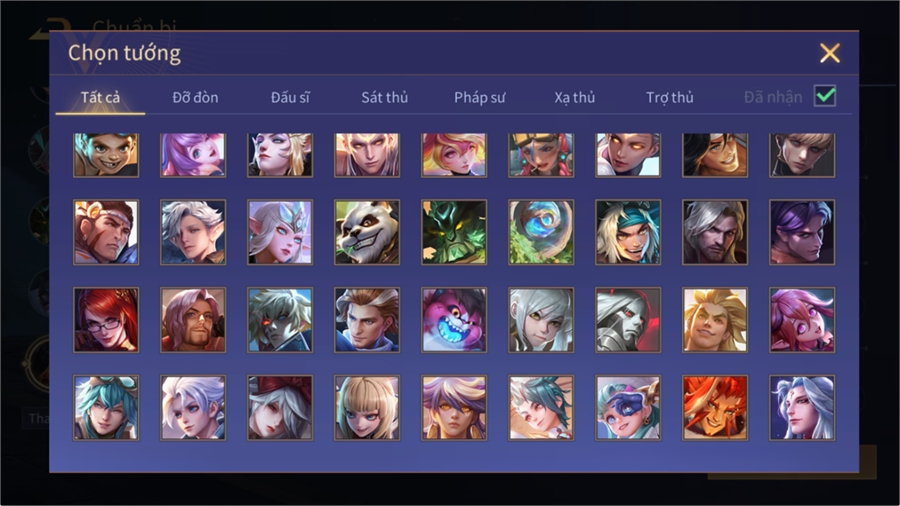Choose the blue swirling orb hero portrait

coord(541,232)
